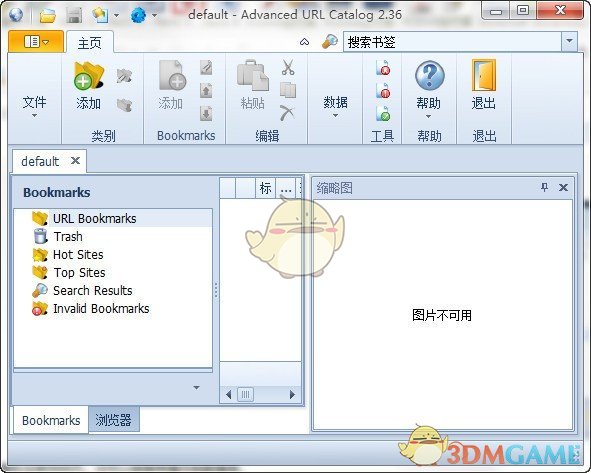
Task: Close the 缩略图 thumbnail panel
Action: coord(563,187)
